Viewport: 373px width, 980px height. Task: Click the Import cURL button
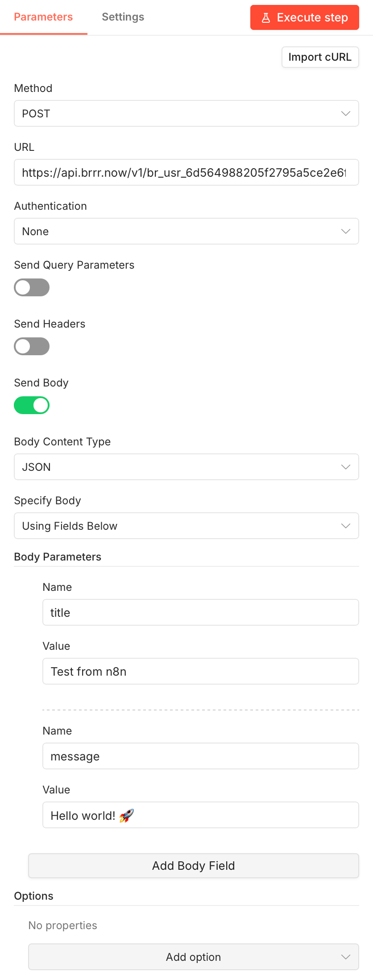point(320,57)
